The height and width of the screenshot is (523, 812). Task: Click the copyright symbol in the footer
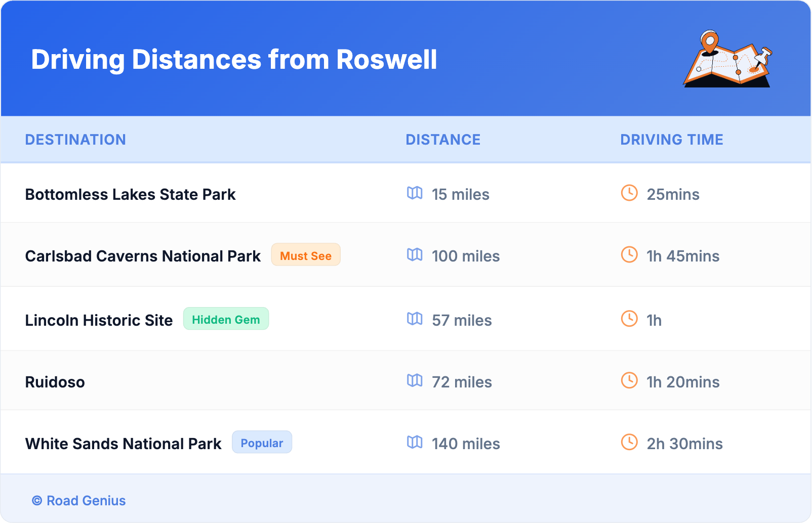[x=36, y=501]
